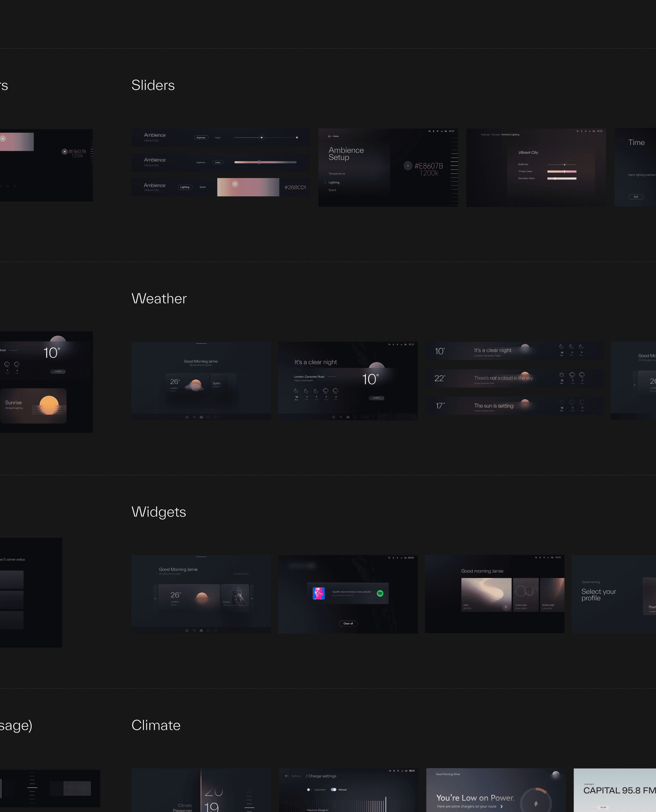656x812 pixels.
Task: Click the General breadcrumb in Ambient Lighting
Action: (496, 135)
